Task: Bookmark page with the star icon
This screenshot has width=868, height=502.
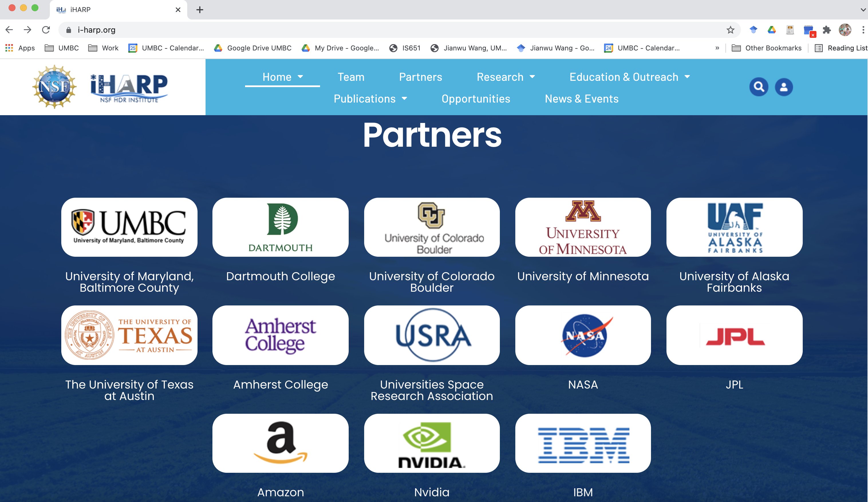Action: tap(730, 30)
